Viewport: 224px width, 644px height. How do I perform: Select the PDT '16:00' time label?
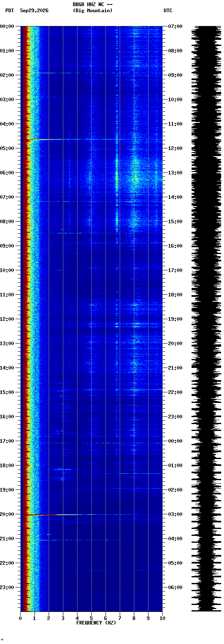(7, 417)
